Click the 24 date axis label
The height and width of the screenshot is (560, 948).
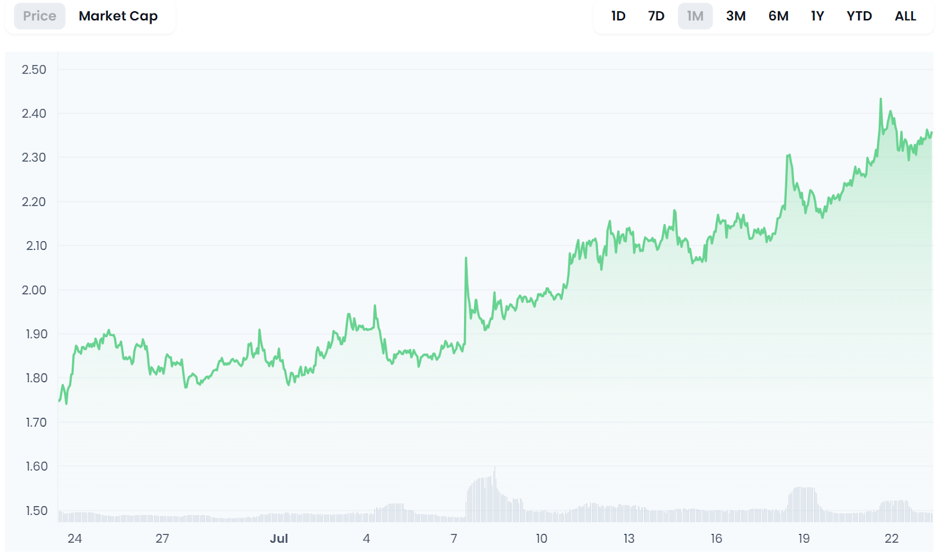click(x=75, y=538)
